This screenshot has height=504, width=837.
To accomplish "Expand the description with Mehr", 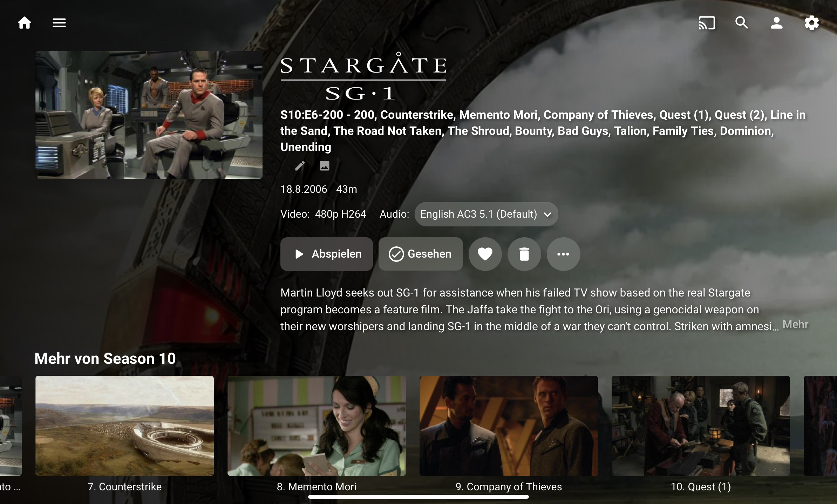I will pos(795,325).
